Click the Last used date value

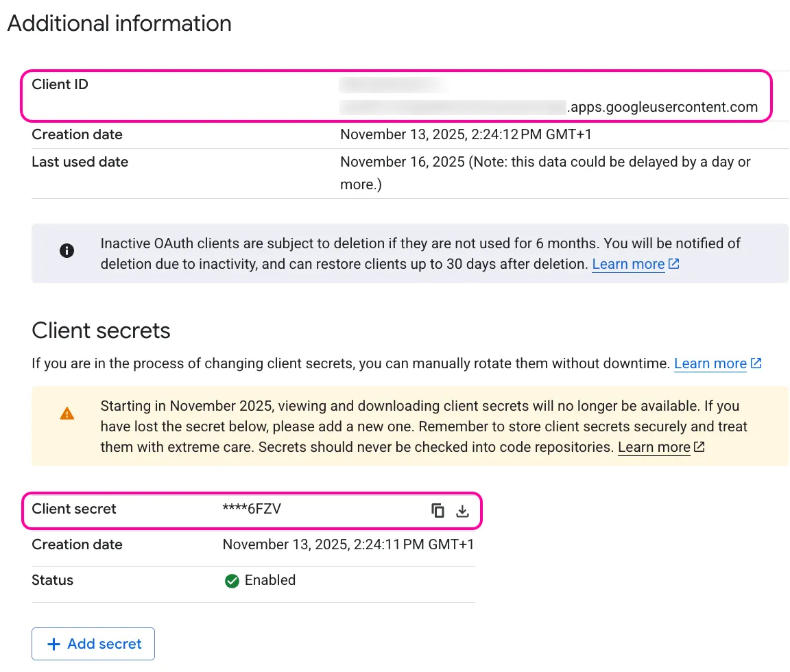pyautogui.click(x=545, y=173)
